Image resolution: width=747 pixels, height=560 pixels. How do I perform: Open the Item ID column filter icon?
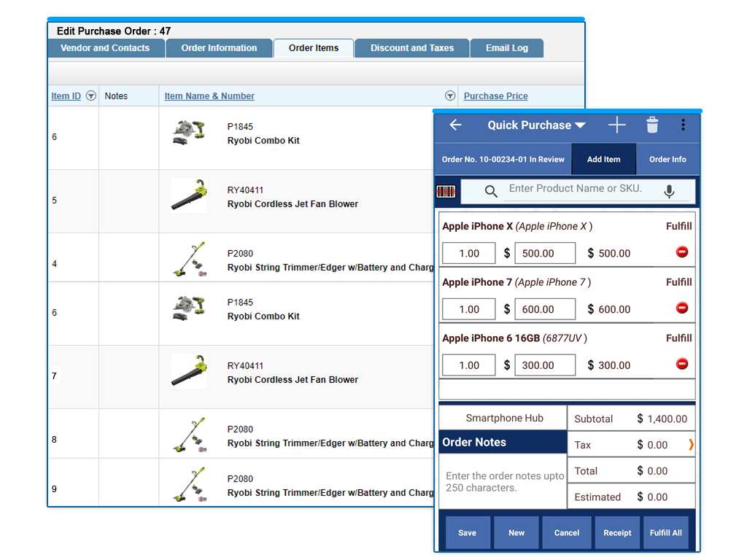pyautogui.click(x=91, y=96)
